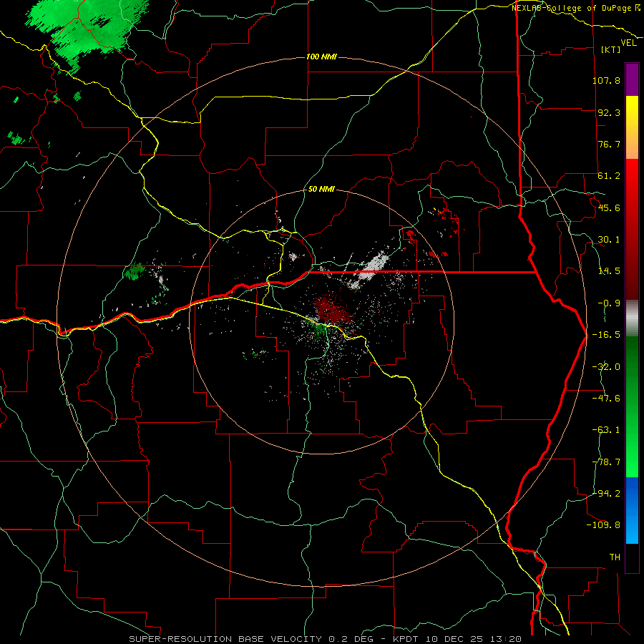
Task: Click the VEL legend title
Action: 628,43
